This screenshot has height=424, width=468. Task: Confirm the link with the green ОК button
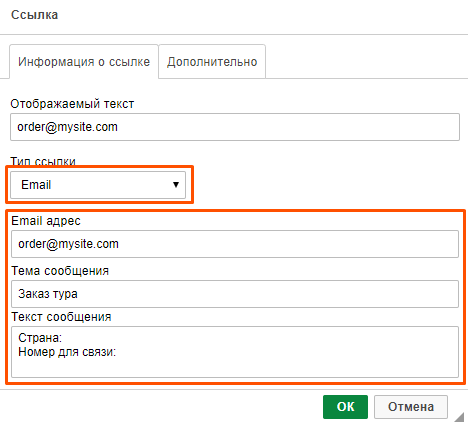[345, 407]
